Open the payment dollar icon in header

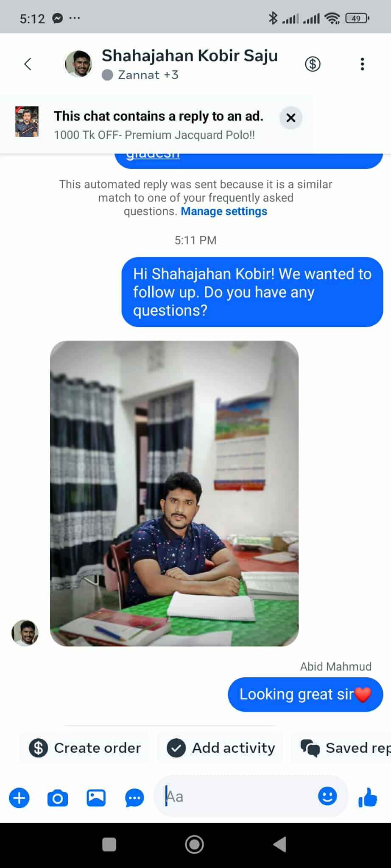[313, 64]
